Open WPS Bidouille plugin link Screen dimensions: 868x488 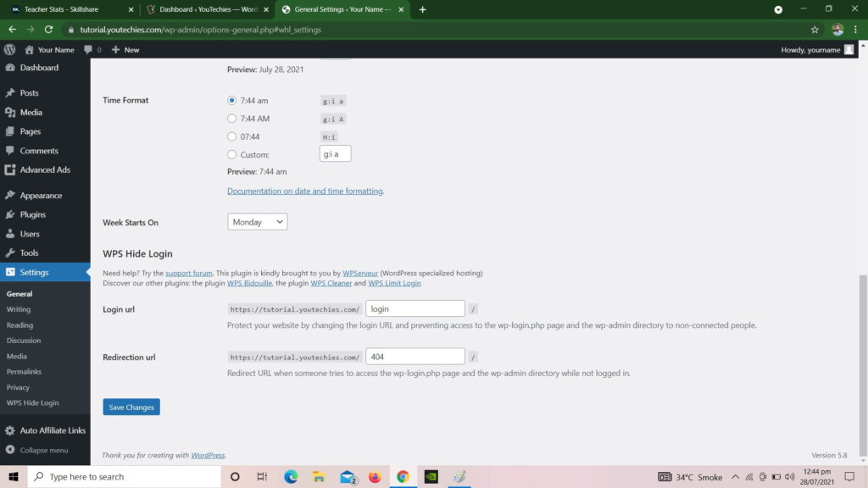(x=249, y=283)
